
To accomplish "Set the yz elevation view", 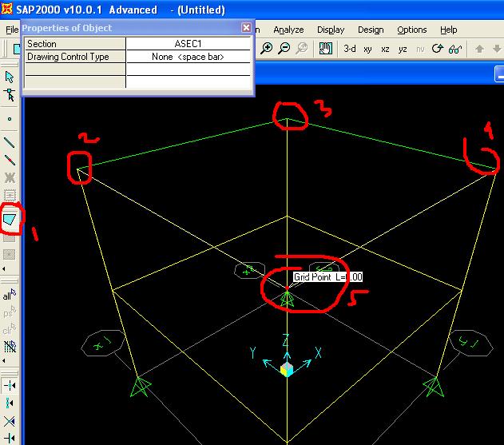I will coord(403,50).
